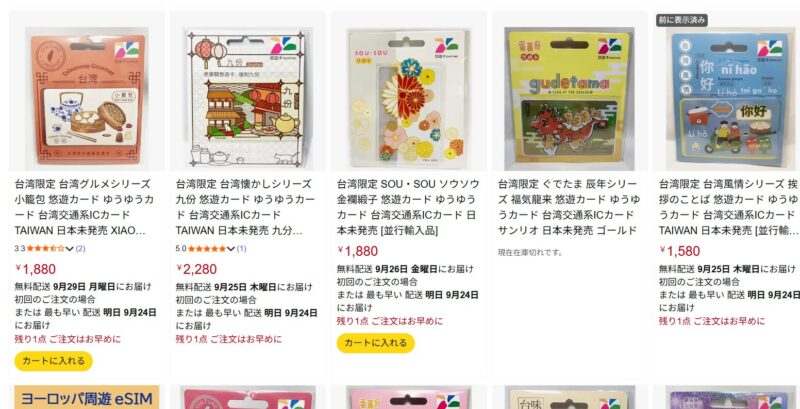This screenshot has height=409, width=800.
Task: Open the 台湾風情シリーズ 挨拶のことば title link
Action: coord(729,208)
